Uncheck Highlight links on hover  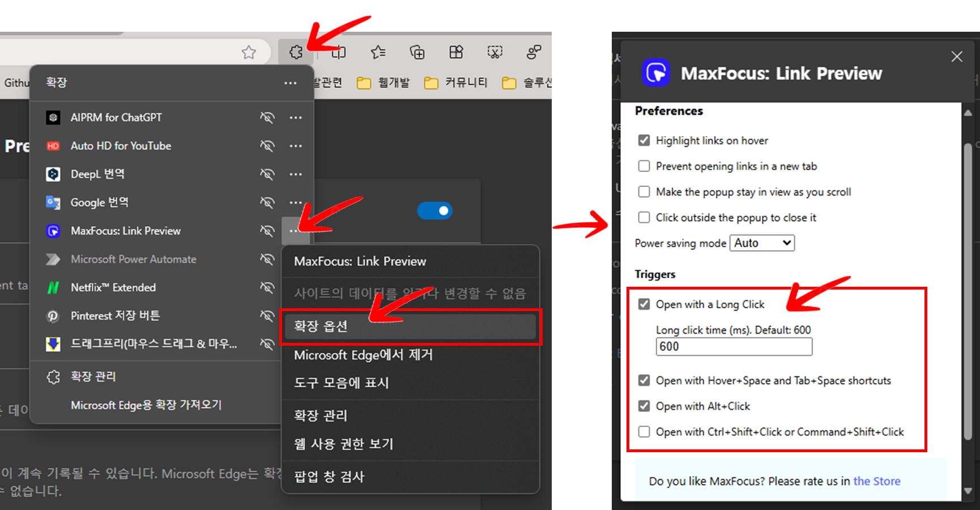click(x=644, y=140)
